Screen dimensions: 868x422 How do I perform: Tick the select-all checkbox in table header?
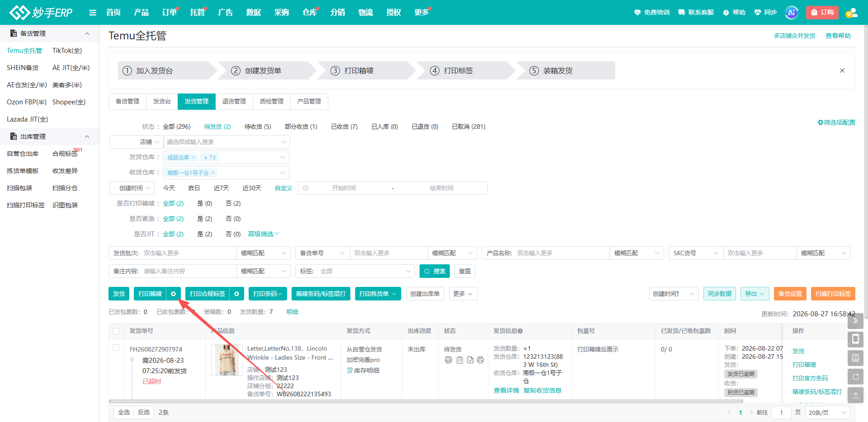tap(116, 331)
